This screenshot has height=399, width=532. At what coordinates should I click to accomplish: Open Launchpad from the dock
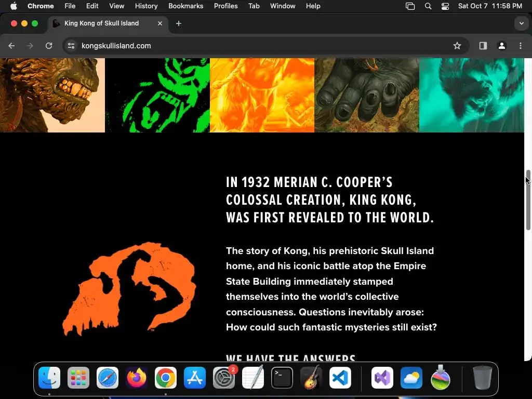[x=78, y=378]
